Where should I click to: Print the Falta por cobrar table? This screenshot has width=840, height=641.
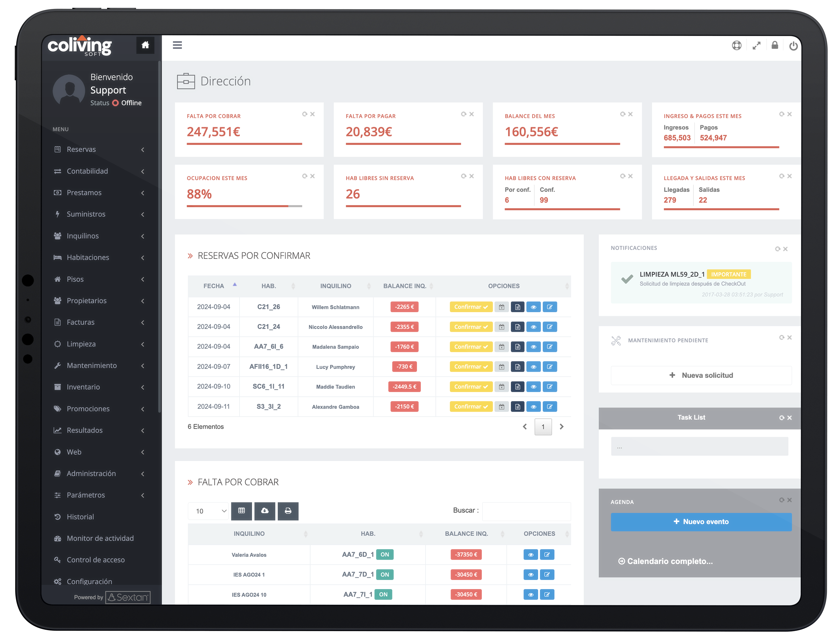point(288,510)
